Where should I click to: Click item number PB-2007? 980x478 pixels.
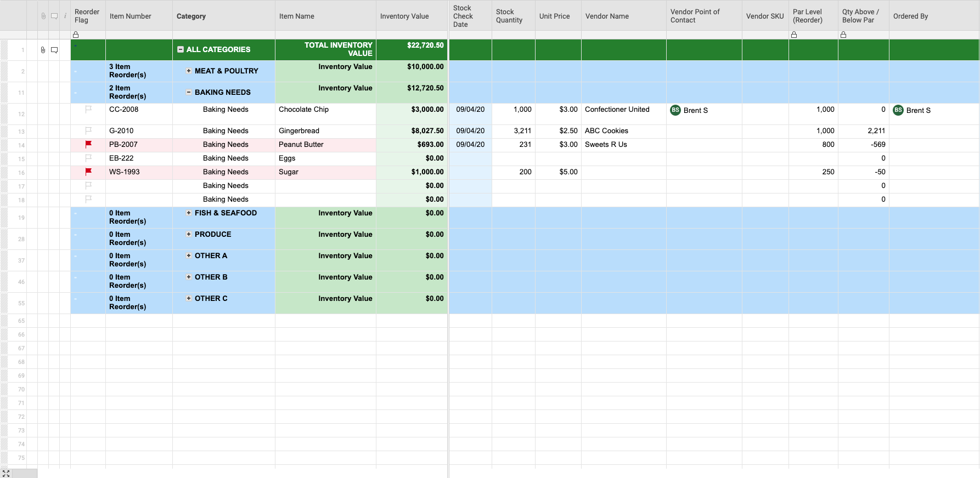point(123,144)
